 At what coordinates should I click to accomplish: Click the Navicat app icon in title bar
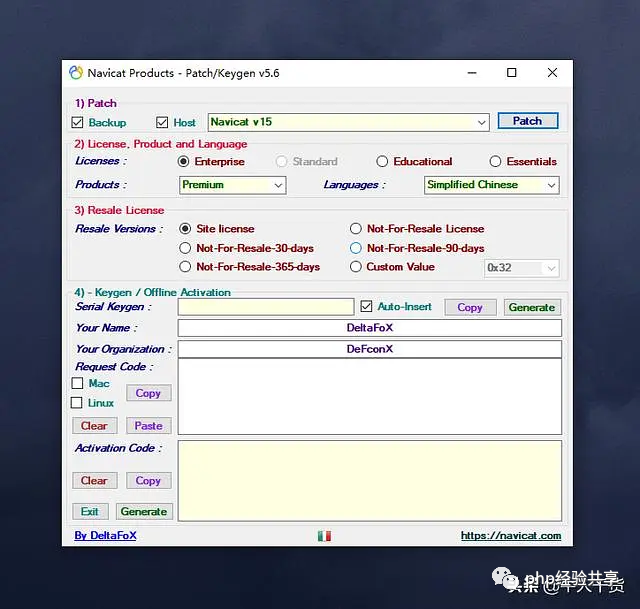click(76, 73)
